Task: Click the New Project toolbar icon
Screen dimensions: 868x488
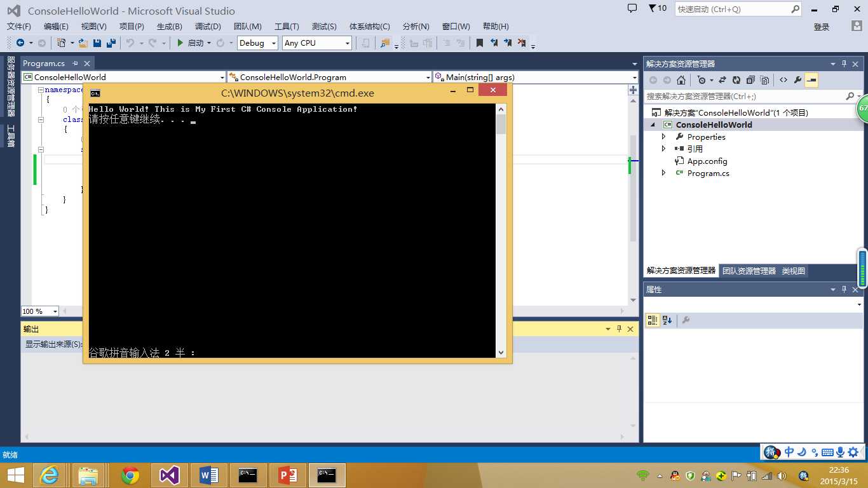Action: (x=62, y=43)
